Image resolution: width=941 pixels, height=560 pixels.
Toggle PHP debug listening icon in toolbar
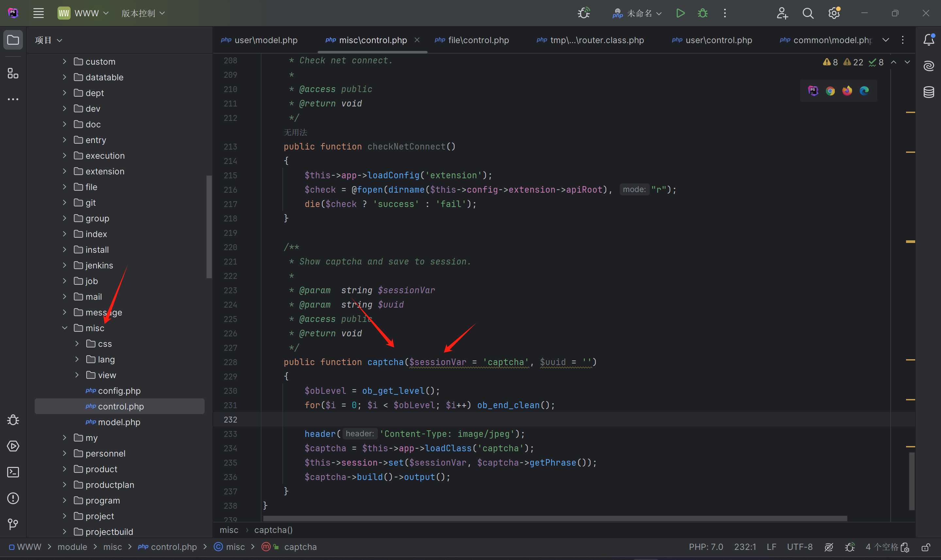click(584, 13)
